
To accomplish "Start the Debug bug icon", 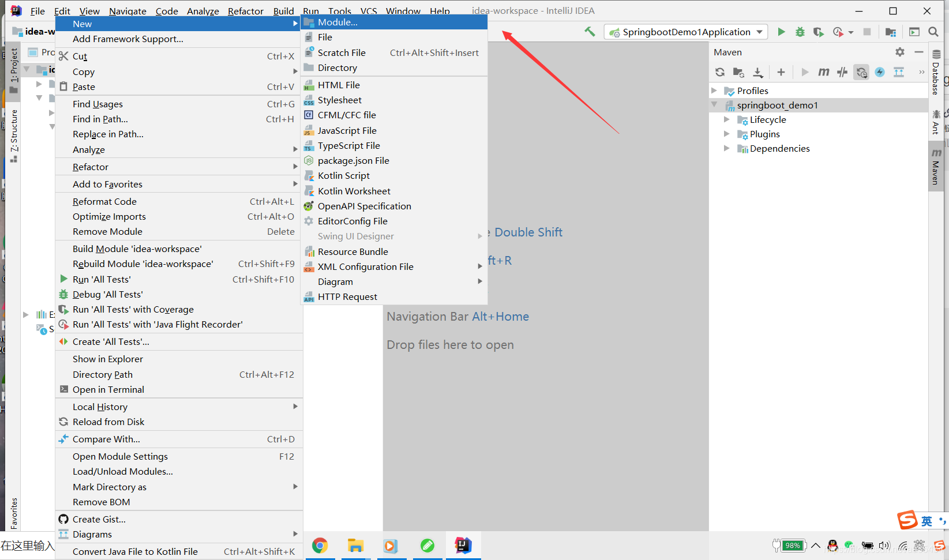I will pos(800,32).
